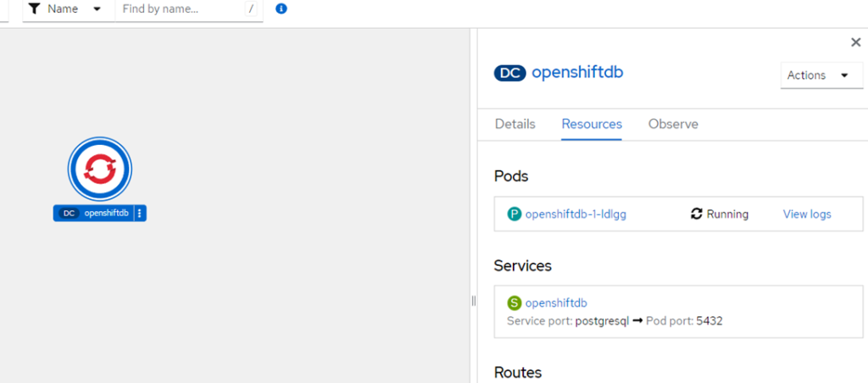The image size is (868, 383).
Task: Click the side panel divider handle
Action: (x=473, y=301)
